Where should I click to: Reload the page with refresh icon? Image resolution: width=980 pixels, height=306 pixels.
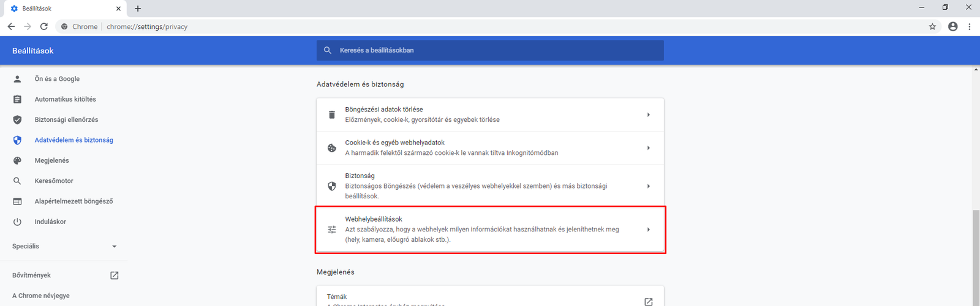click(44, 26)
